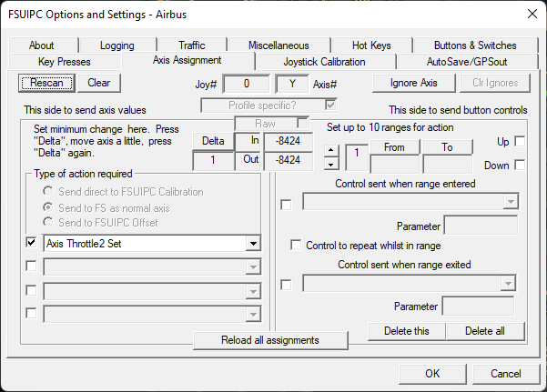Click the To range input field
This screenshot has height=392, width=547.
point(448,165)
